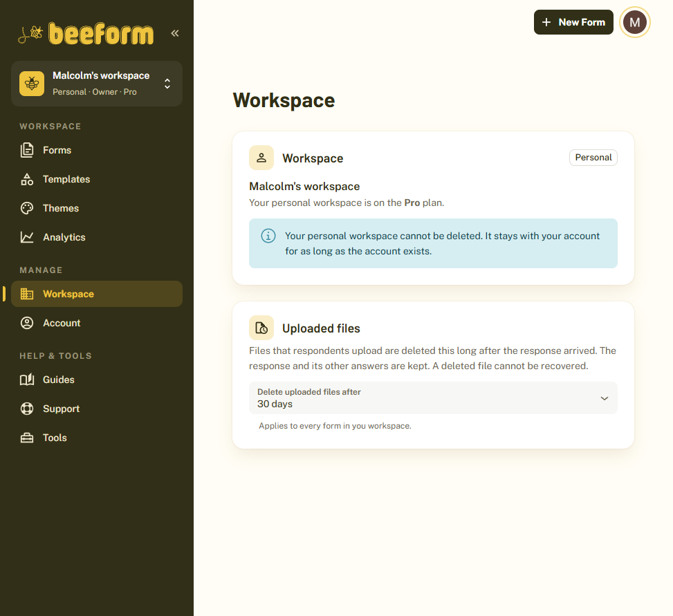Image resolution: width=673 pixels, height=616 pixels.
Task: Click the "Personal · Owner · Pro" subtitle
Action: point(95,92)
